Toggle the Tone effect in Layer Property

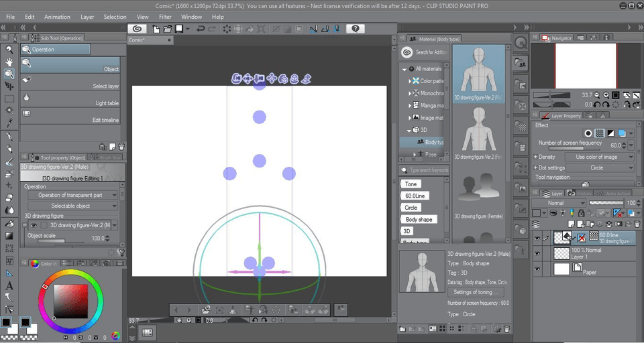tap(600, 133)
